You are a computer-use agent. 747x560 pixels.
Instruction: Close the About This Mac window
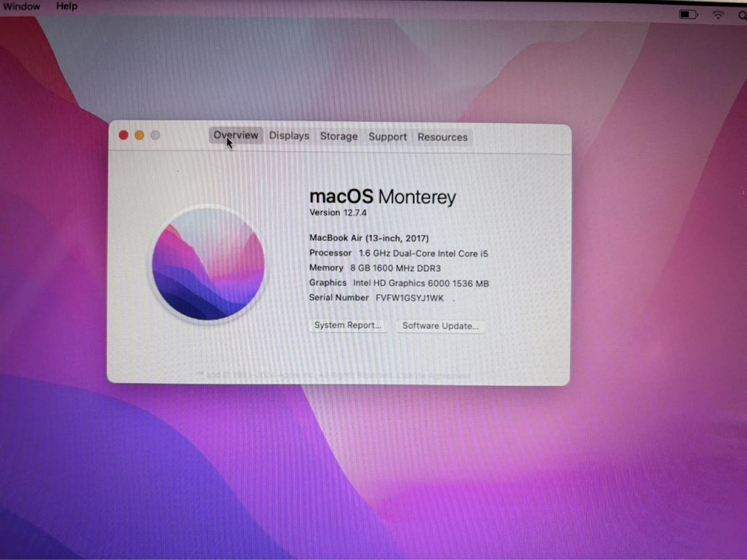pos(123,135)
